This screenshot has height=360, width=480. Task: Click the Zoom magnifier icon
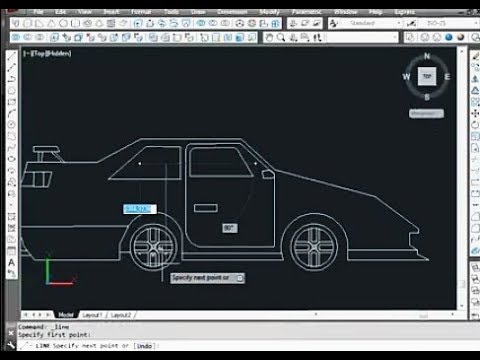point(281,37)
